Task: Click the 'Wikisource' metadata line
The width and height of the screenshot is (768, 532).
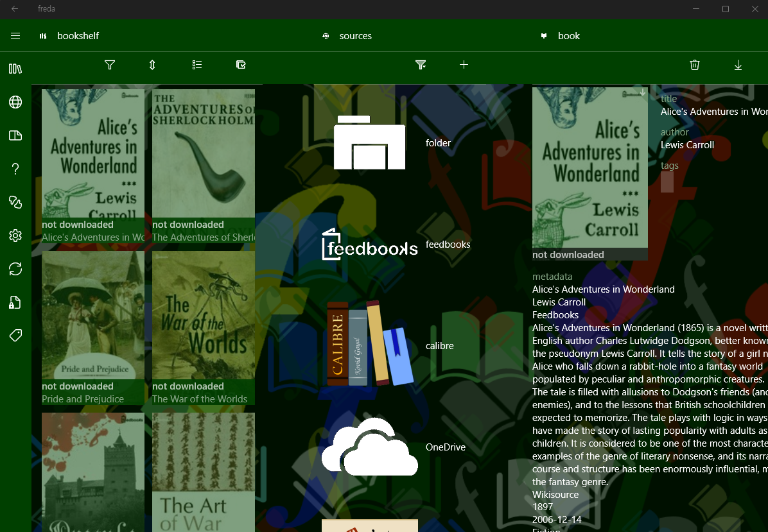Action: [x=555, y=495]
